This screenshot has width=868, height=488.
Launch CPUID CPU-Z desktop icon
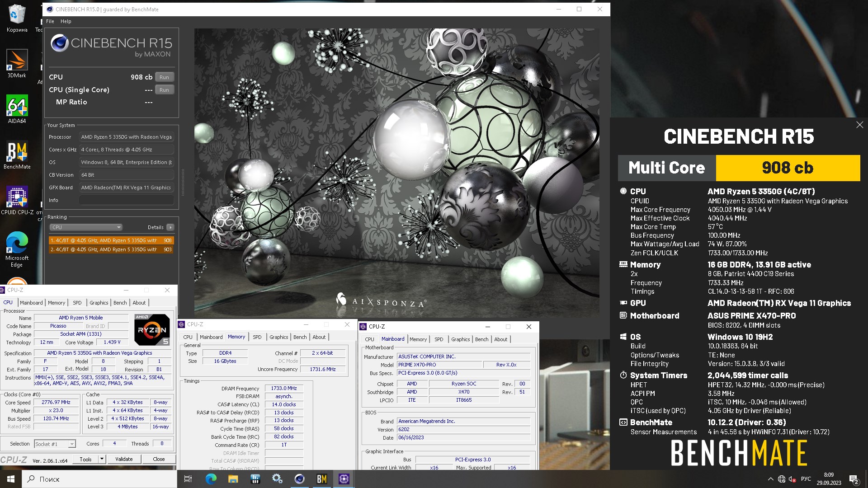coord(17,200)
